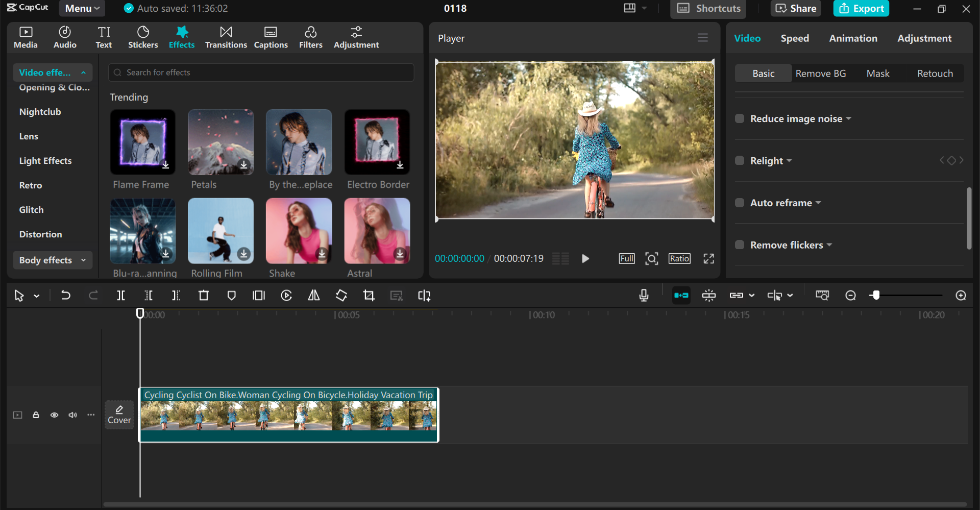The height and width of the screenshot is (510, 980).
Task: Select the Transitions tool
Action: (226, 37)
